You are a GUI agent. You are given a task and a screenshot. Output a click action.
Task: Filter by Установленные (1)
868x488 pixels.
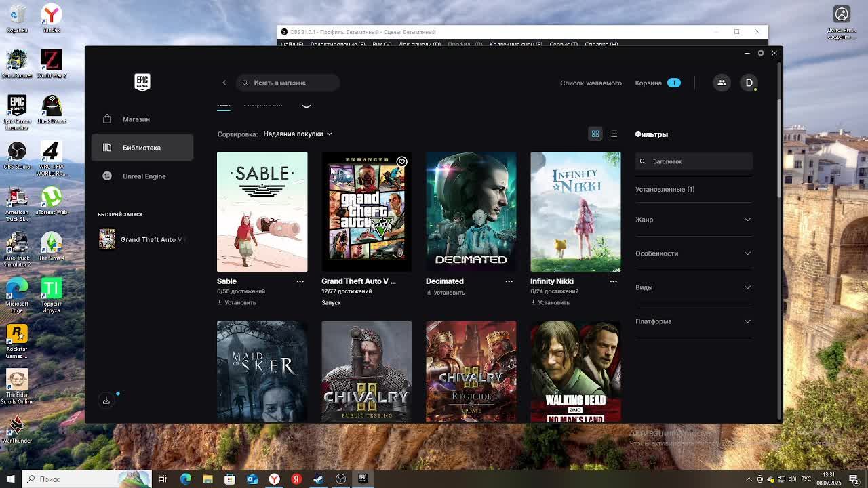coord(665,190)
